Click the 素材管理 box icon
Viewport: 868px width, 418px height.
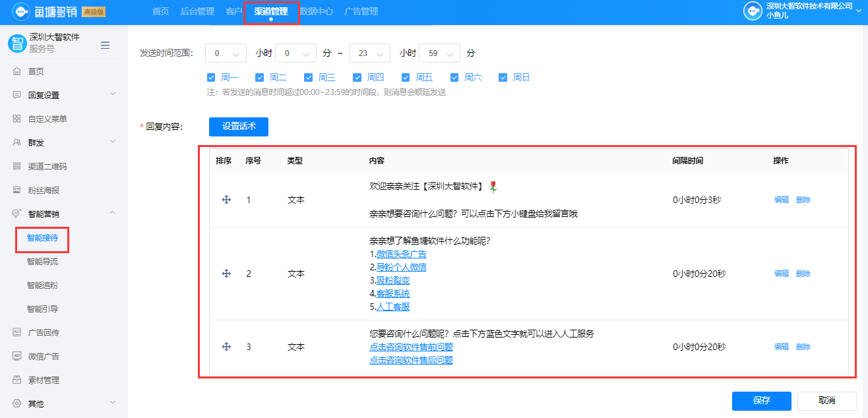16,380
